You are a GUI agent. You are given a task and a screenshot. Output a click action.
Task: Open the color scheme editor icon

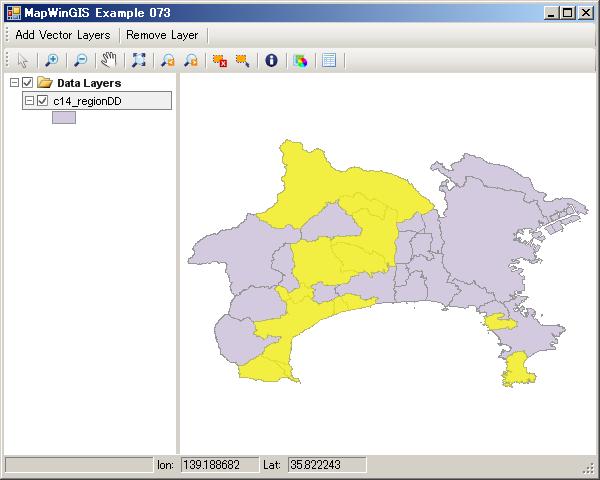[x=300, y=60]
